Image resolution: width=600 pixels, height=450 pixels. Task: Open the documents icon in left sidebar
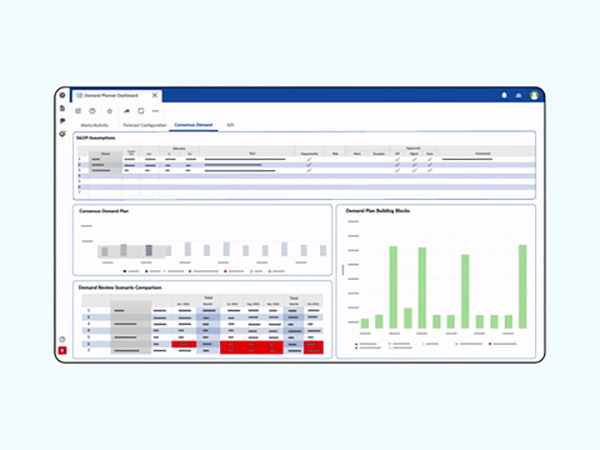click(x=62, y=108)
